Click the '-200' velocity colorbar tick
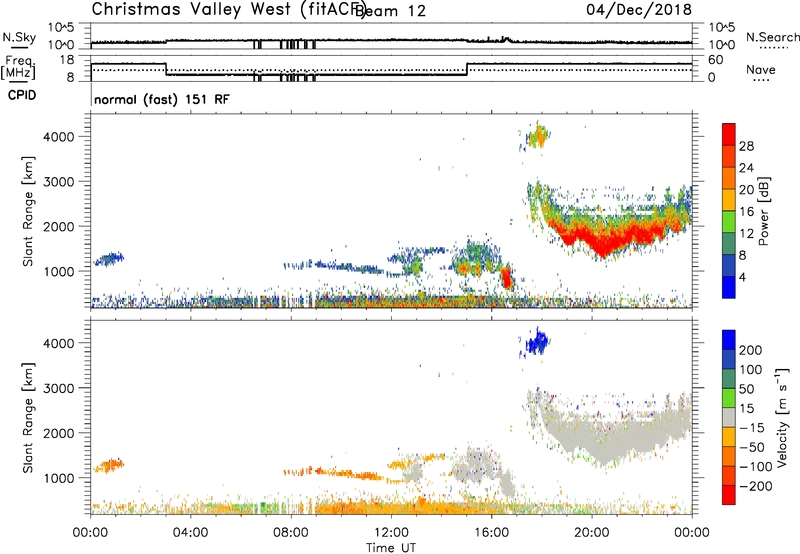 (x=756, y=486)
